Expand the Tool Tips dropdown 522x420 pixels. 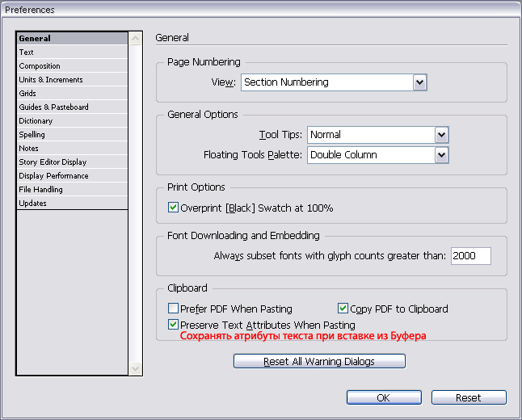click(x=378, y=135)
